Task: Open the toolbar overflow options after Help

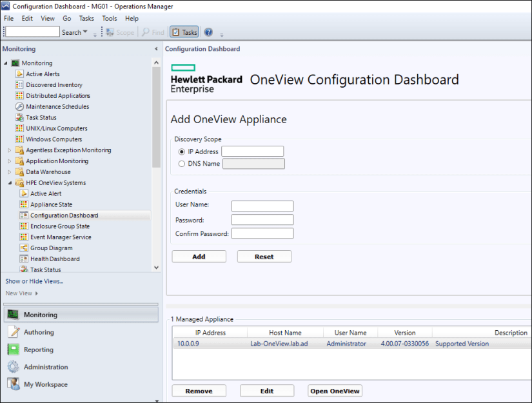Action: pyautogui.click(x=222, y=34)
